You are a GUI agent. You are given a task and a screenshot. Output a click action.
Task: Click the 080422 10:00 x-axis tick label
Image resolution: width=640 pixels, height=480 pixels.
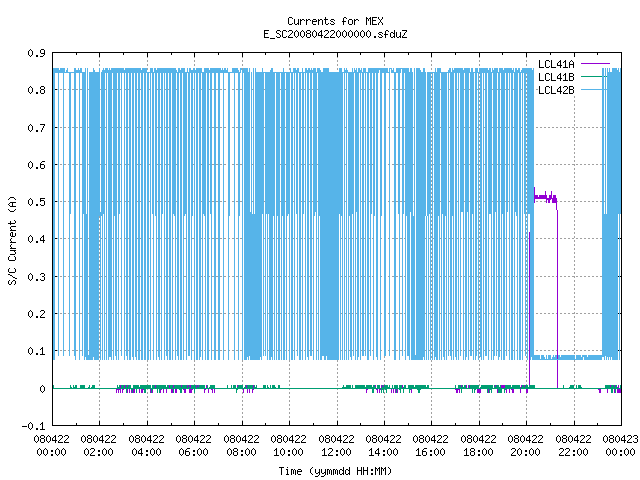point(288,446)
